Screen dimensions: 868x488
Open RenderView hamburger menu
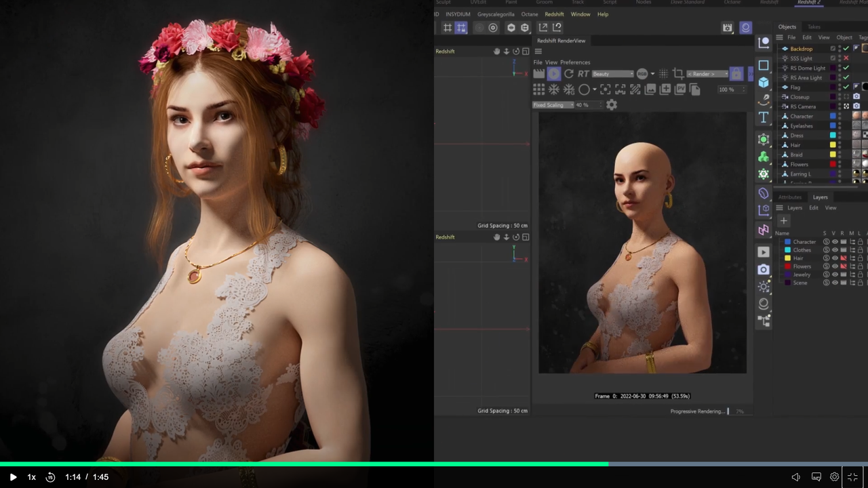click(538, 52)
